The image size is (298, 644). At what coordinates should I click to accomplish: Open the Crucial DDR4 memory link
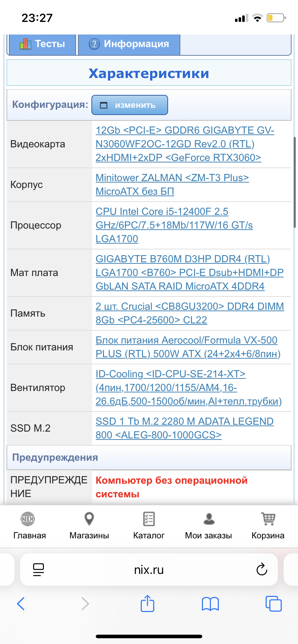[x=190, y=313]
